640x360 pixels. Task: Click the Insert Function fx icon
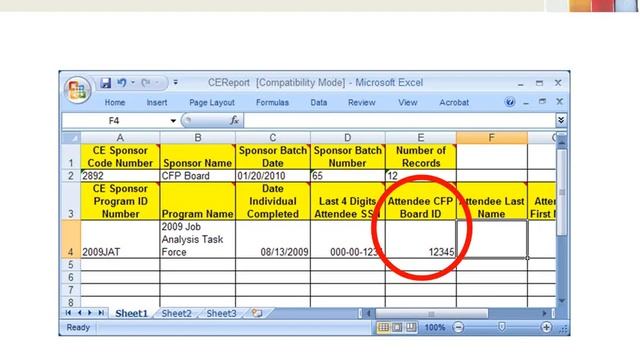coord(234,120)
